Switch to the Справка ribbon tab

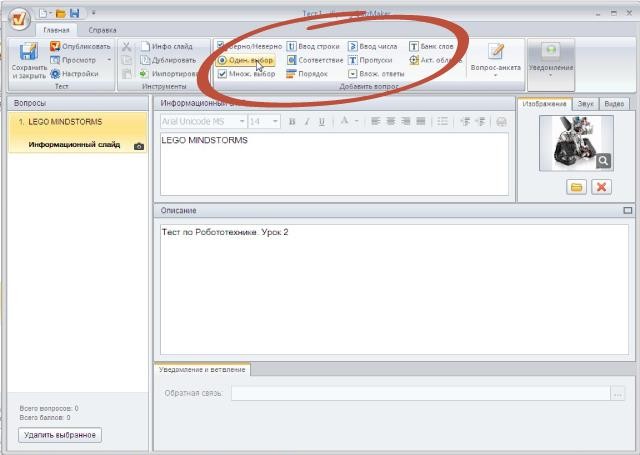tap(102, 30)
